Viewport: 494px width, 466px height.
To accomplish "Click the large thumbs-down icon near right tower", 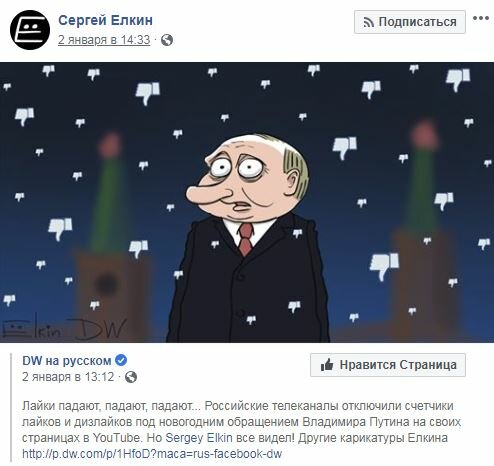I will [x=384, y=266].
